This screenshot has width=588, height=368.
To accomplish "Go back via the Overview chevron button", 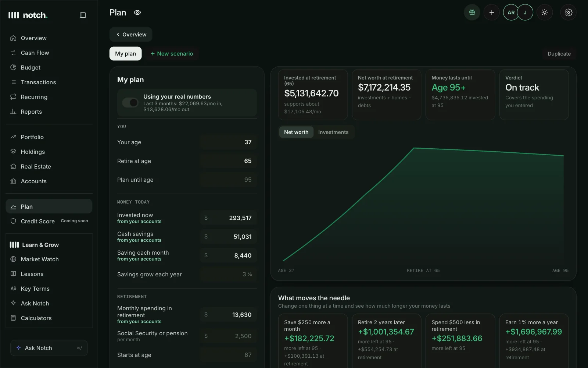I will point(131,35).
